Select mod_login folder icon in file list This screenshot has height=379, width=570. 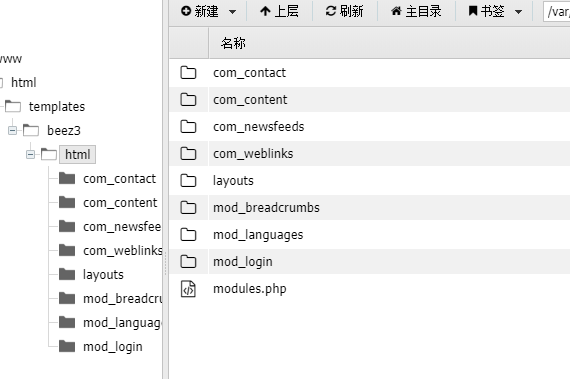(x=188, y=262)
